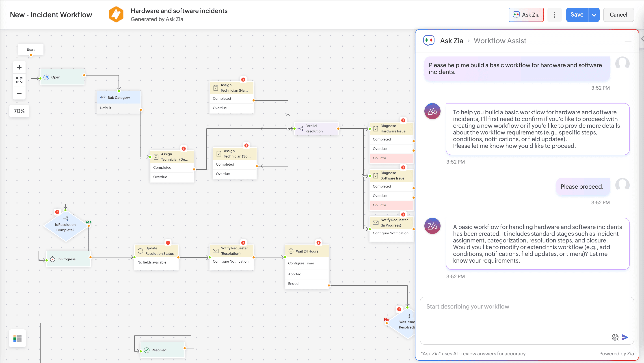The height and width of the screenshot is (363, 644).
Task: Cancel the workflow editing
Action: click(x=618, y=15)
